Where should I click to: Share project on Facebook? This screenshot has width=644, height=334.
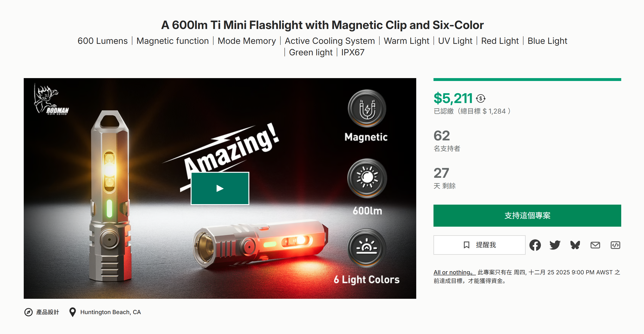click(x=535, y=245)
